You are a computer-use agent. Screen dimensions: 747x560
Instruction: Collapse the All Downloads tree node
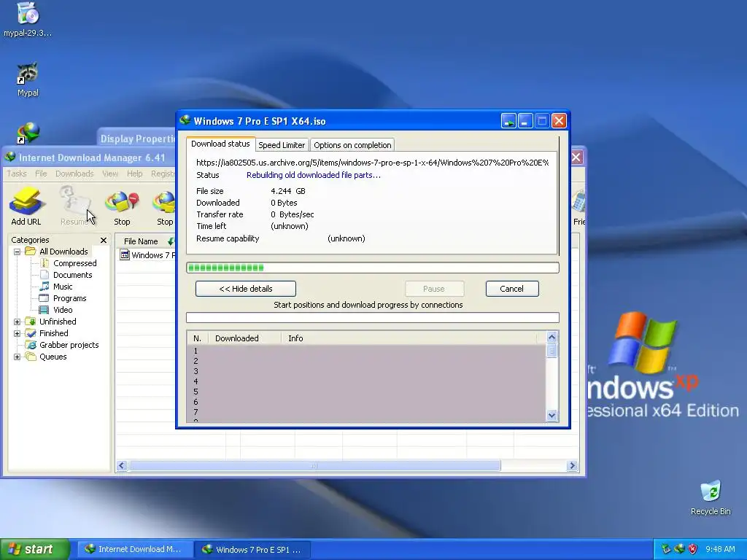(18, 252)
